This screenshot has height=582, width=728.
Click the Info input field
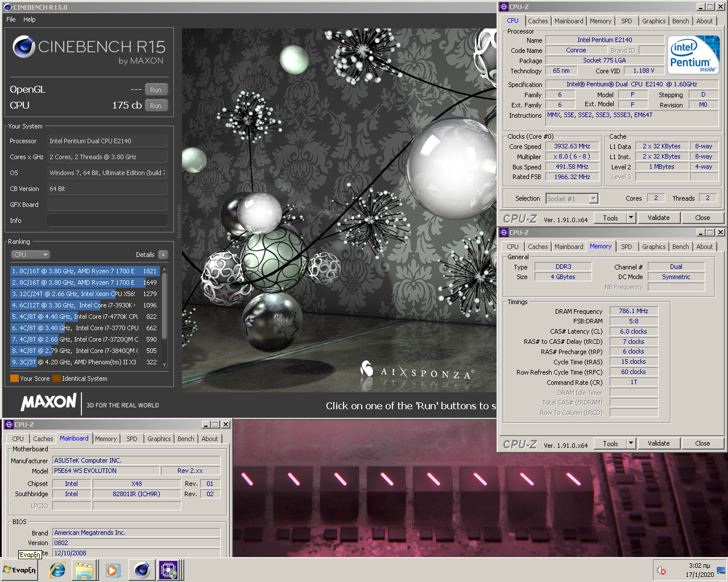[107, 221]
